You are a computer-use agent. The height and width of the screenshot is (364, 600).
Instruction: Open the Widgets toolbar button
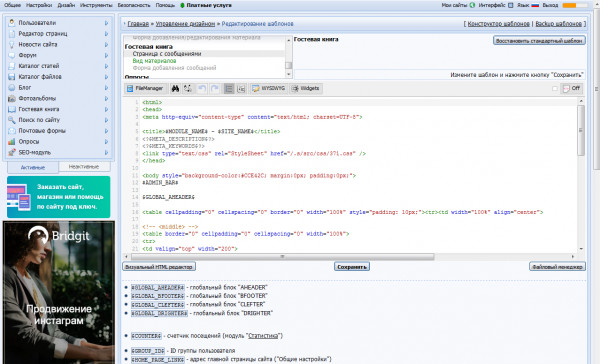(x=306, y=88)
